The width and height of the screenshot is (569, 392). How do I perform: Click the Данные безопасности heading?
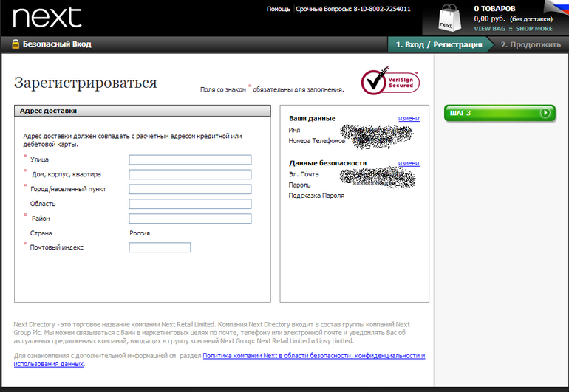coord(327,163)
